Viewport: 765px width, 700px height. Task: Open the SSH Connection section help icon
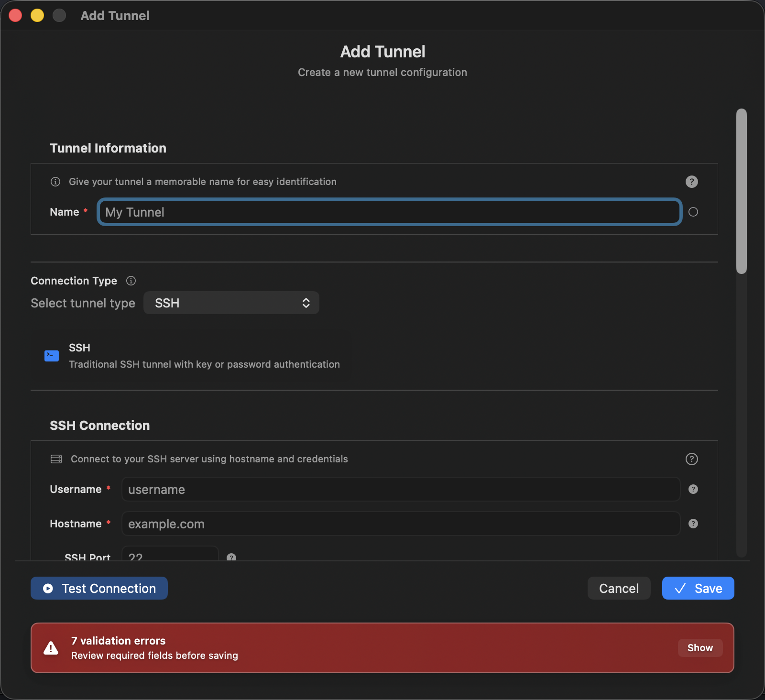[691, 459]
